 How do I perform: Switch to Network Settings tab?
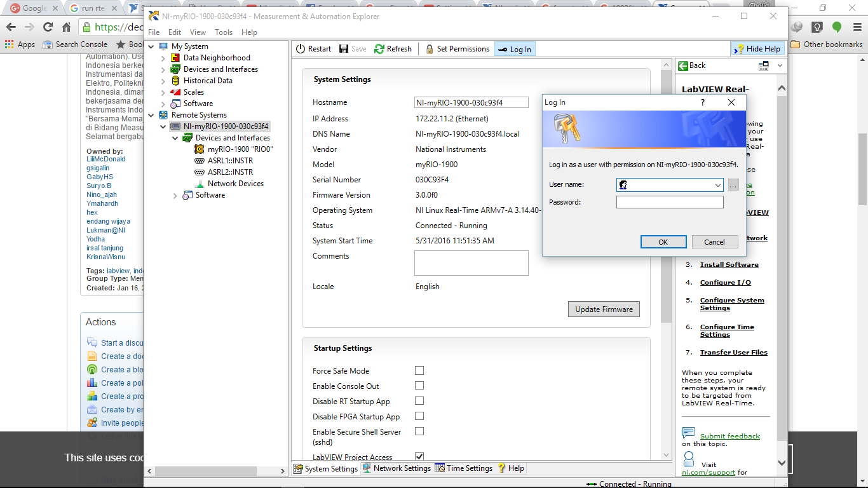click(396, 468)
